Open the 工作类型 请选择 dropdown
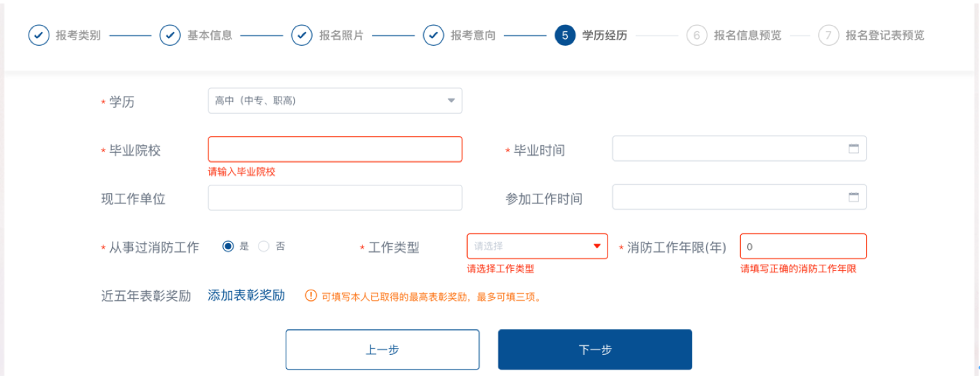 click(x=537, y=247)
